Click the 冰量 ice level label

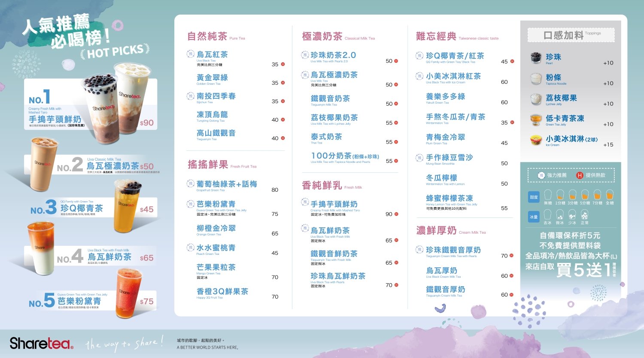click(x=534, y=217)
